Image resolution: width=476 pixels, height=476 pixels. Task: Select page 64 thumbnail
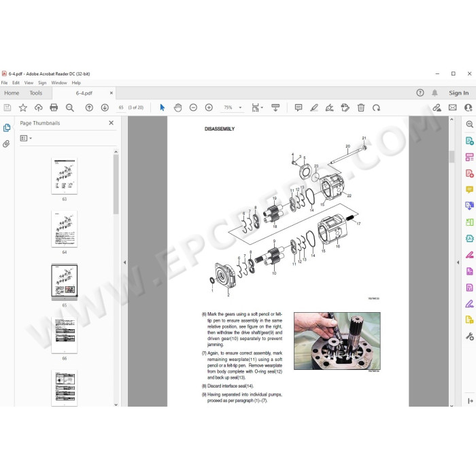tap(65, 229)
